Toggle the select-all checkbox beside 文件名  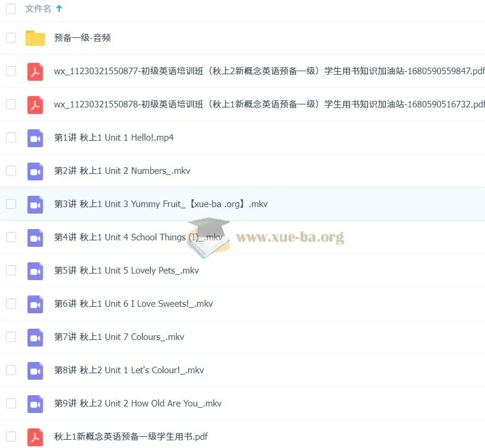11,9
